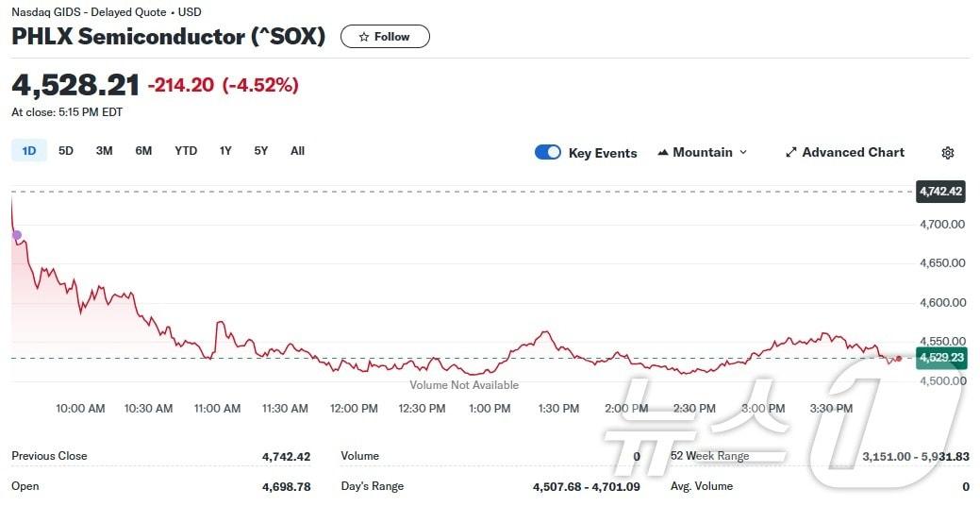Switch chart to YTD range
Image resolution: width=980 pixels, height=506 pixels.
click(186, 151)
